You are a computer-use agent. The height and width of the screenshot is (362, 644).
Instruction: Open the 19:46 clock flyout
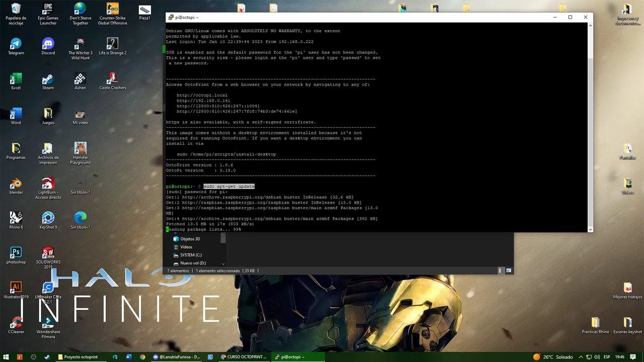point(619,357)
